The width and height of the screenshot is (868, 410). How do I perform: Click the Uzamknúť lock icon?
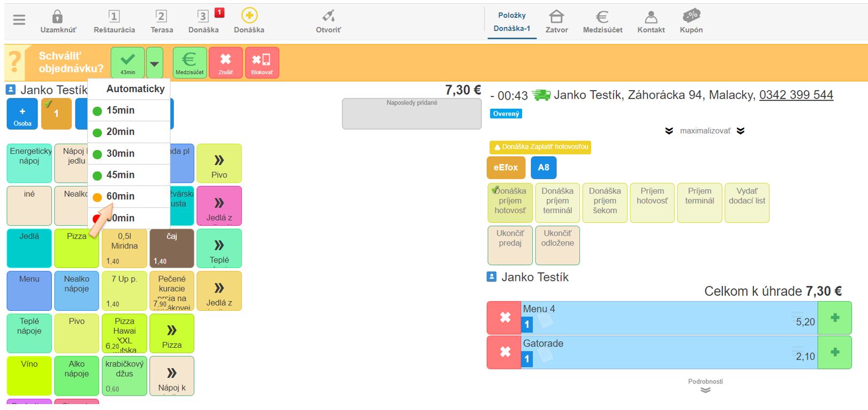click(x=58, y=17)
